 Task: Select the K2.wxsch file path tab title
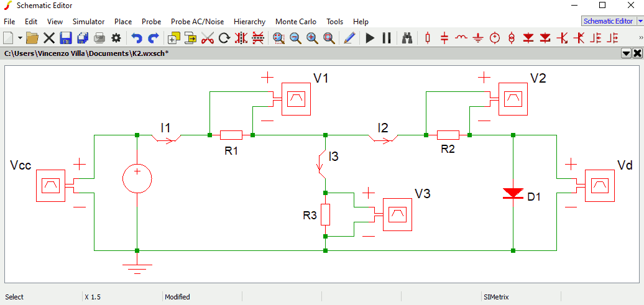tap(86, 53)
